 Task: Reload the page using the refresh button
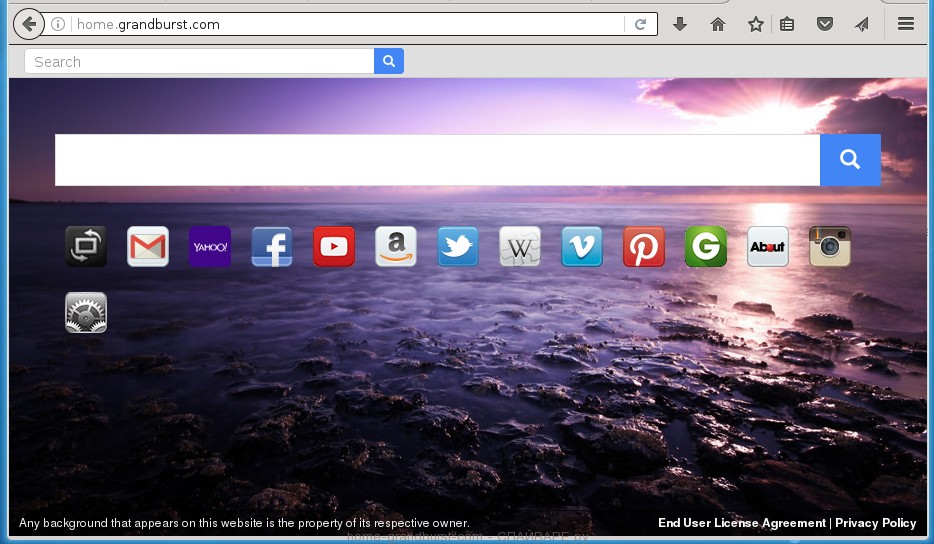click(x=640, y=24)
